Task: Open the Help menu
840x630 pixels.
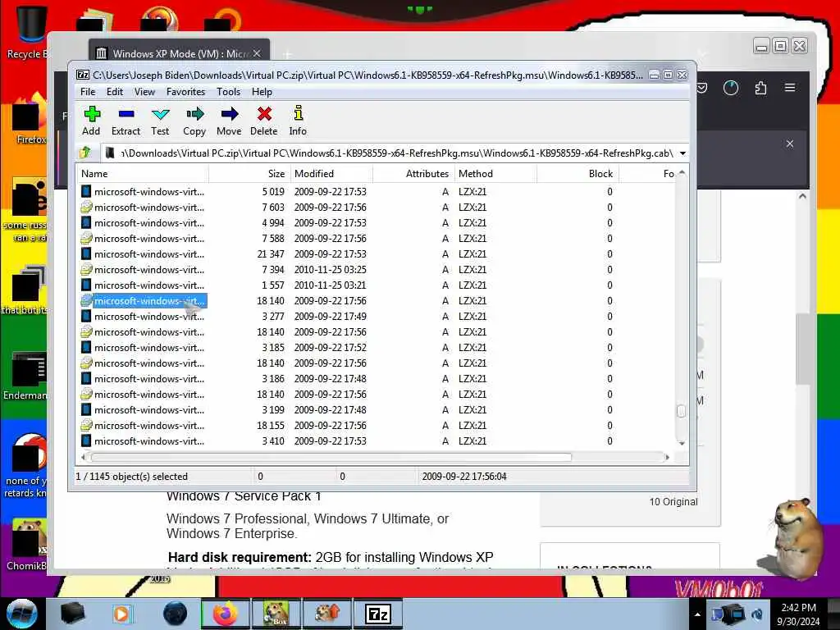Action: coord(262,92)
